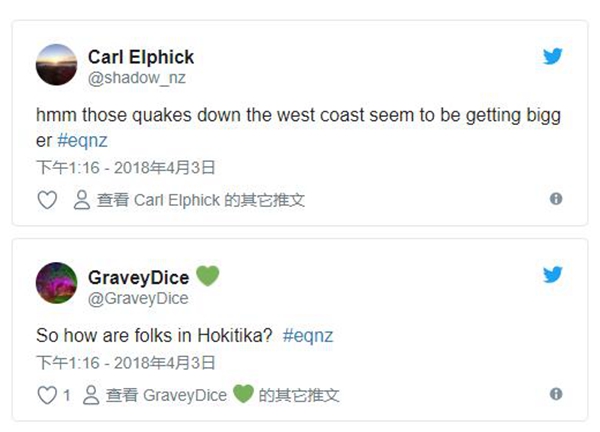Open the Carl Elphick display name link
600x432 pixels.
click(x=141, y=56)
